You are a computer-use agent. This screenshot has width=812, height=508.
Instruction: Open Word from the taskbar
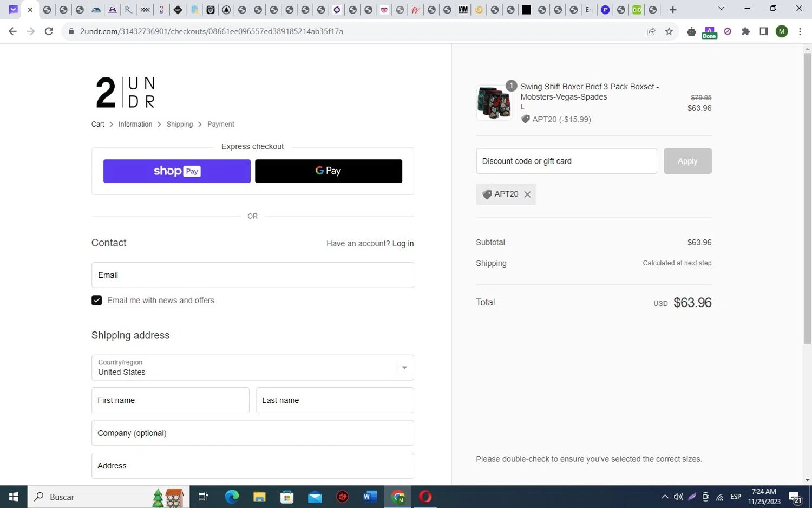[370, 496]
